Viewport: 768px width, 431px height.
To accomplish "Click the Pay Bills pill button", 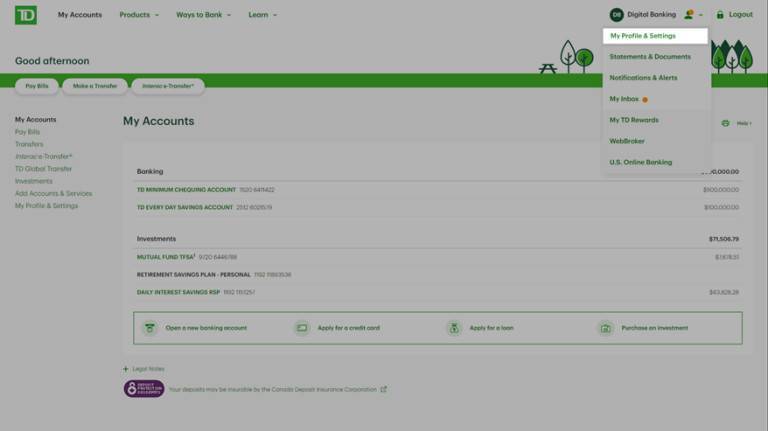I will pos(37,86).
